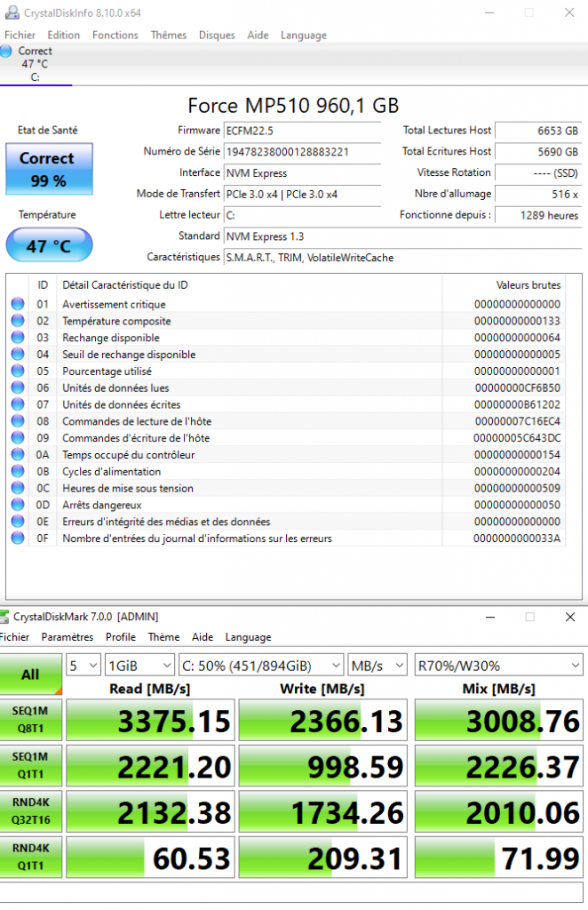The width and height of the screenshot is (588, 910).
Task: Click the Correct 99 % health status button
Action: click(x=49, y=169)
